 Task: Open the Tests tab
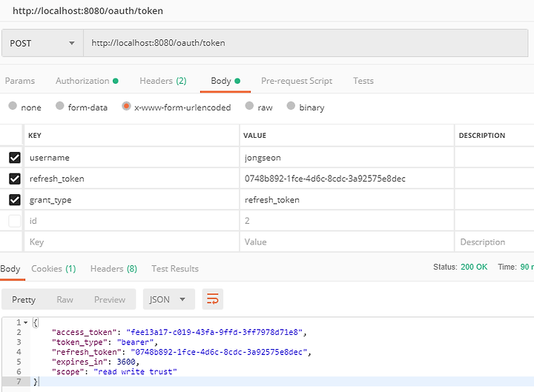[363, 81]
